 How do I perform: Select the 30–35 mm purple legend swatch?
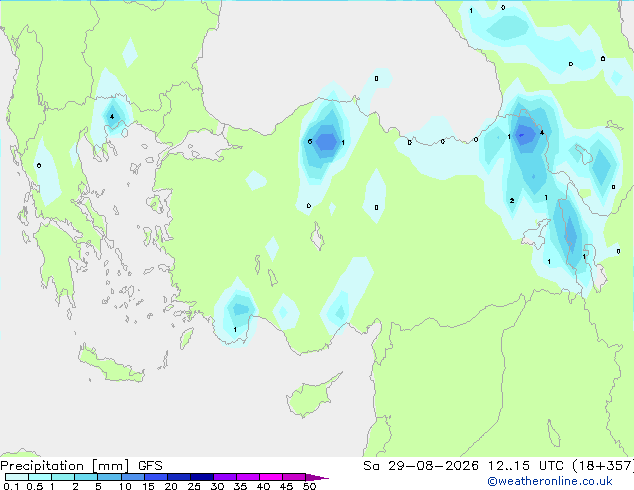coord(224,477)
